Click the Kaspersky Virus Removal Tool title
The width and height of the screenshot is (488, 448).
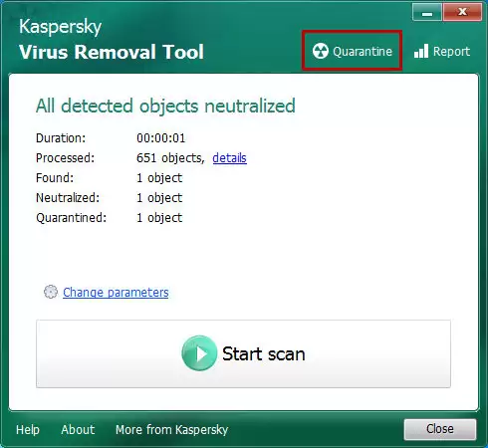[112, 39]
